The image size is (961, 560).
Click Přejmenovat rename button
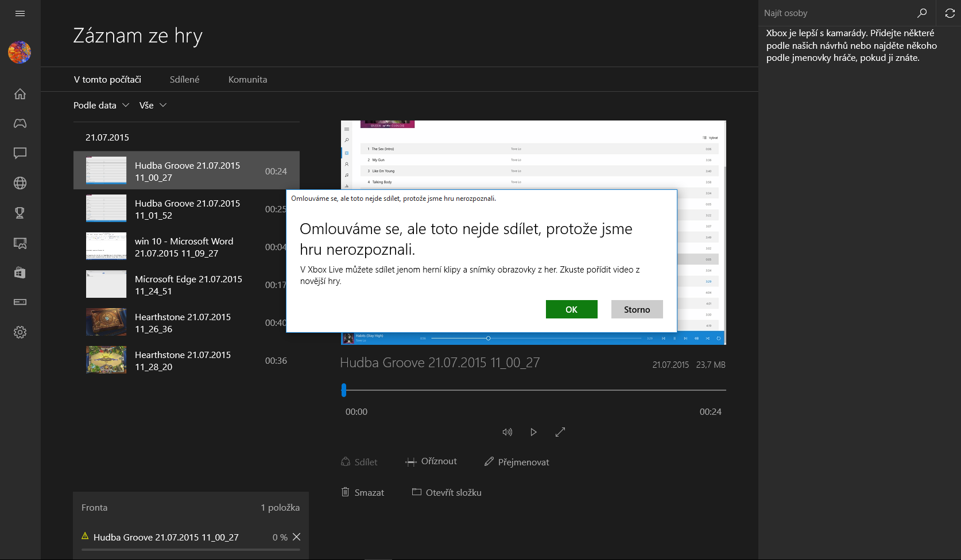click(x=517, y=462)
